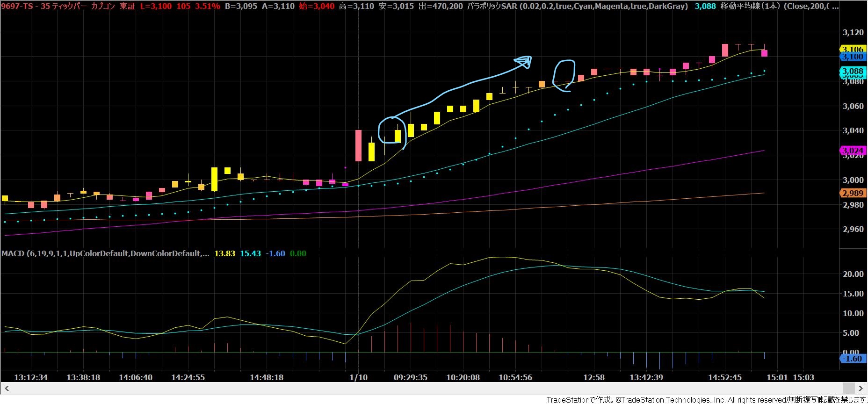Viewport: 868px width, 404px height.
Task: Click the '10.00' MACD axis label
Action: pos(853,313)
